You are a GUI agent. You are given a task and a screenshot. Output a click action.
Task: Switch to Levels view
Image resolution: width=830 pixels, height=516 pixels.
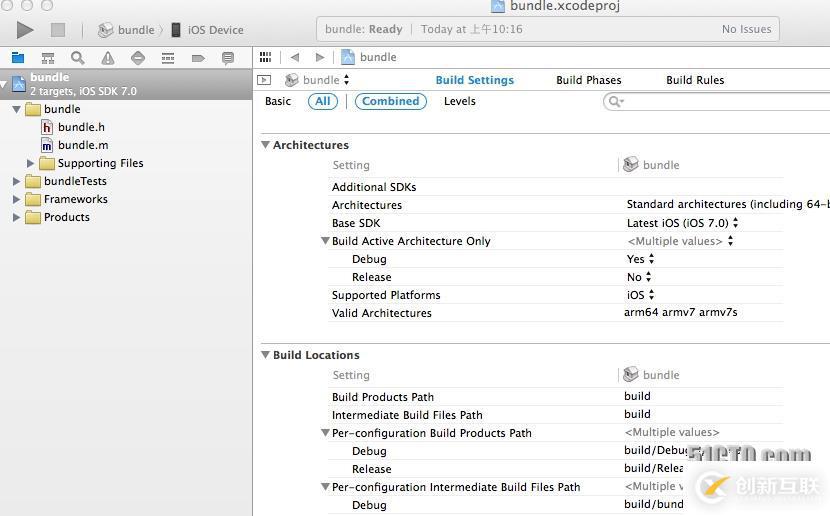click(x=459, y=101)
